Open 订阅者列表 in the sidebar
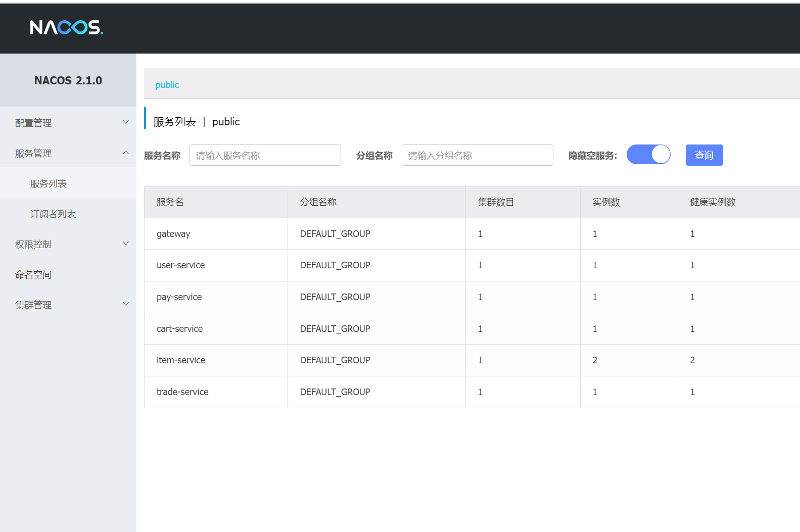This screenshot has height=532, width=800. (x=53, y=214)
